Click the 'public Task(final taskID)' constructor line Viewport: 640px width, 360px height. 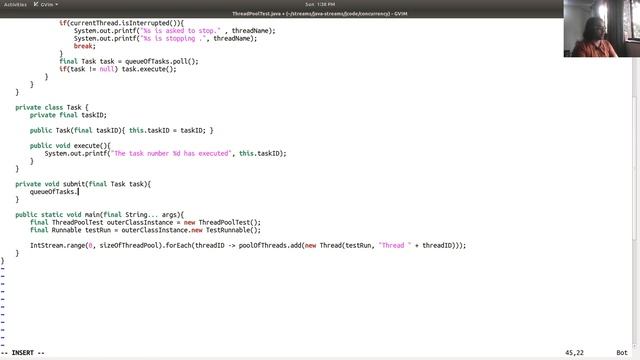(121, 130)
